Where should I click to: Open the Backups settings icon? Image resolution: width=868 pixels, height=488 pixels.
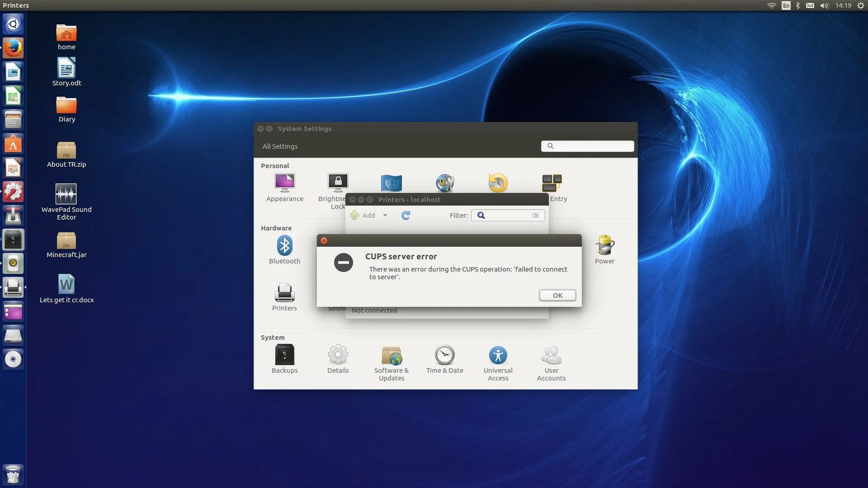284,355
